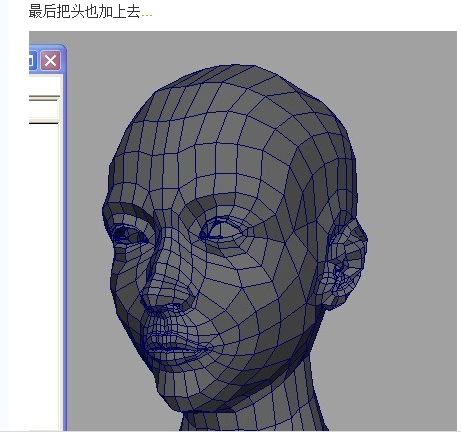The image size is (461, 432).
Task: Click the floating window's lower input box
Action: point(44,109)
